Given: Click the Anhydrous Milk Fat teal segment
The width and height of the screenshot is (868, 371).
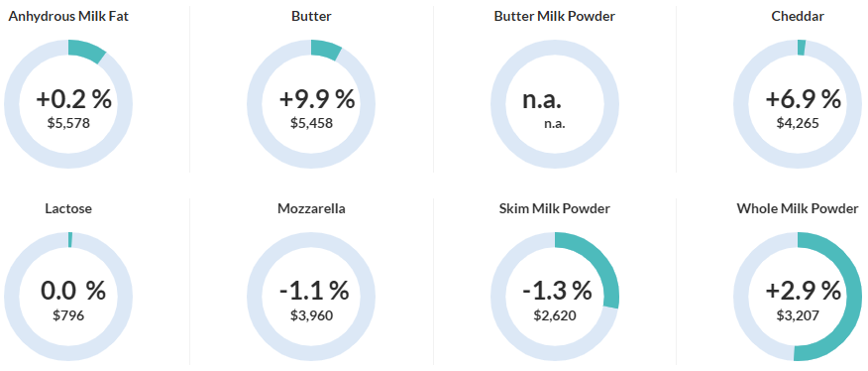Looking at the screenshot, I should (x=86, y=50).
